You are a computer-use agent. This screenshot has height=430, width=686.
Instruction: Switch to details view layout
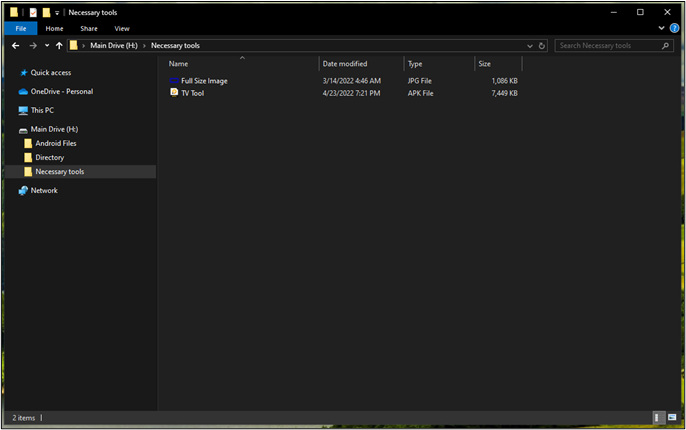coord(657,417)
